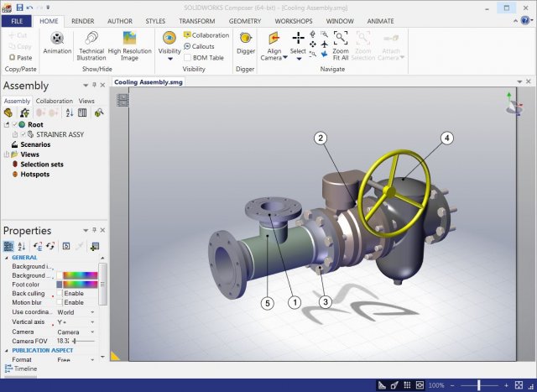Toggle the Root visibility checkbox
This screenshot has height=392, width=537.
[x=15, y=124]
